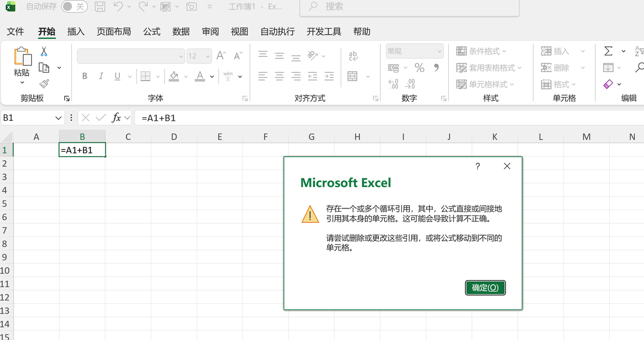Open the 单元格样式 dropdown
The image size is (644, 340).
point(486,84)
